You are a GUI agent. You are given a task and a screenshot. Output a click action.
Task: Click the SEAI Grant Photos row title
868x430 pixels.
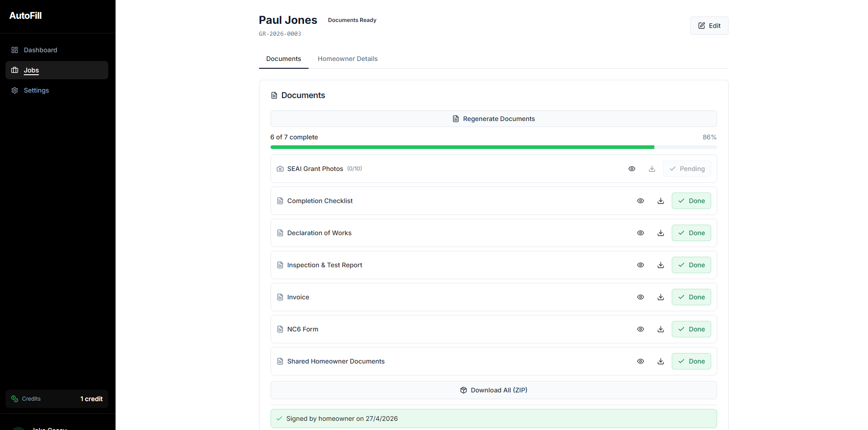coord(315,169)
